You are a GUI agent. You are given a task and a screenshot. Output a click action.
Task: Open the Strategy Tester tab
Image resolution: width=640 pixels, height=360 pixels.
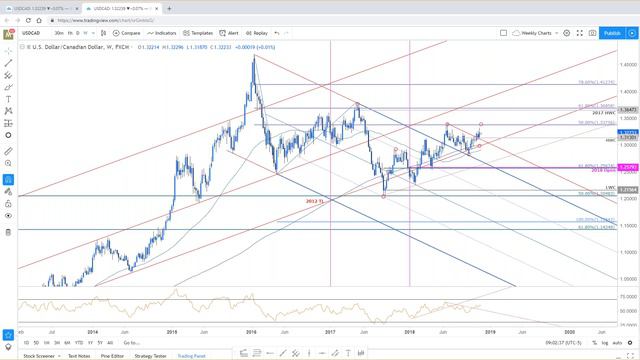150,356
